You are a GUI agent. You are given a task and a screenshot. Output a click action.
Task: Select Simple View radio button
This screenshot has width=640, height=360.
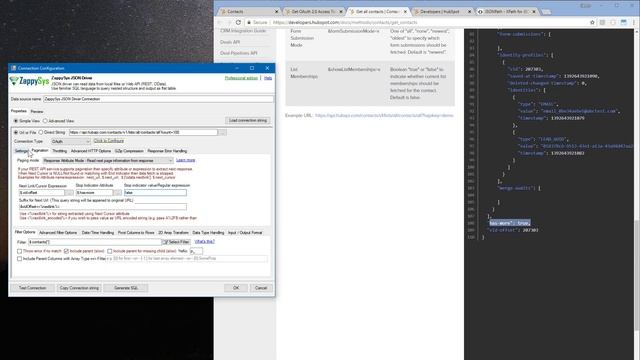16,121
